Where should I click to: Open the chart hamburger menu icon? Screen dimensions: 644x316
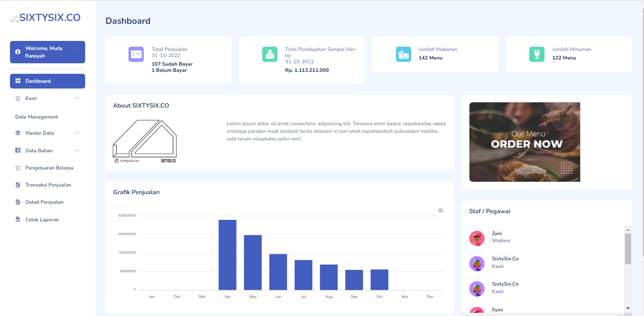click(440, 210)
